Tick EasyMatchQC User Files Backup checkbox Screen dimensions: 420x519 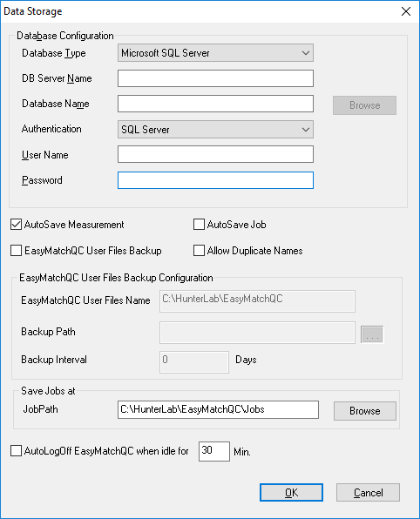[x=16, y=251]
